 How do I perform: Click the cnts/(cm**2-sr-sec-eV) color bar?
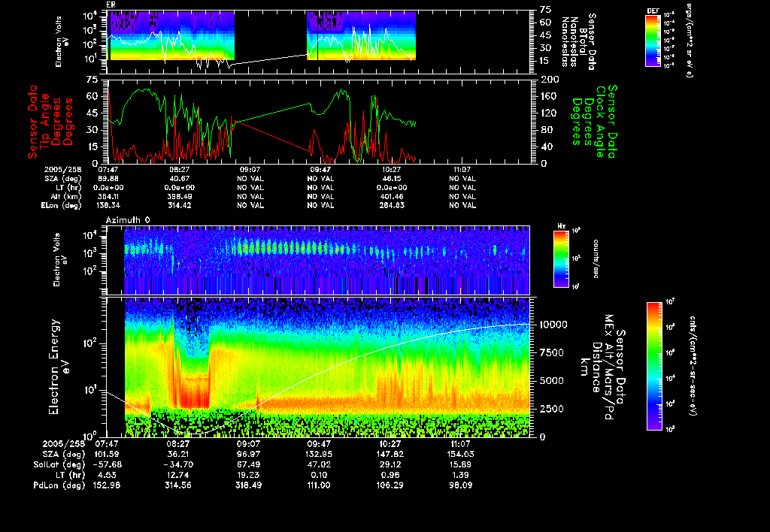pyautogui.click(x=654, y=366)
